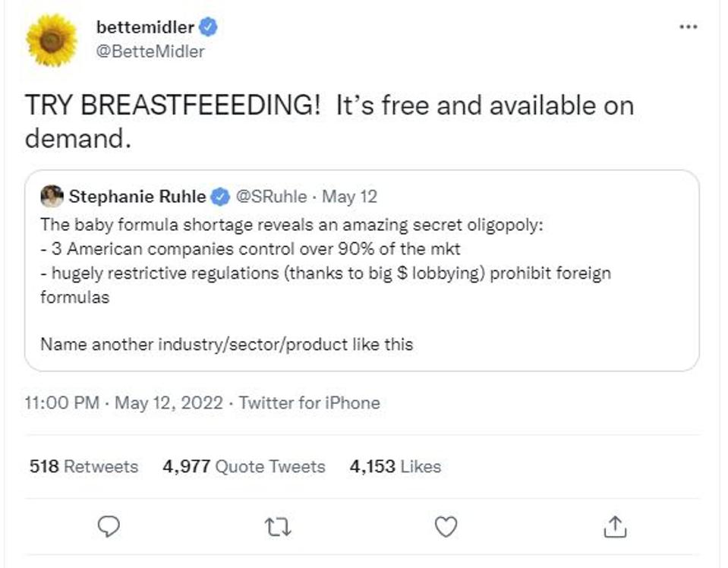Viewport: 728px width, 568px height.
Task: Open the May 12 quoted tweet date
Action: coord(349,197)
